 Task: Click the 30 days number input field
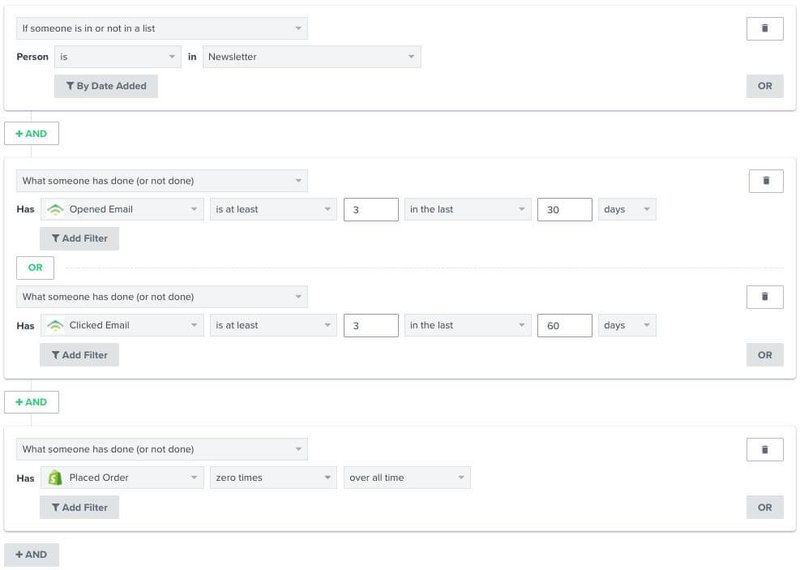(x=564, y=210)
